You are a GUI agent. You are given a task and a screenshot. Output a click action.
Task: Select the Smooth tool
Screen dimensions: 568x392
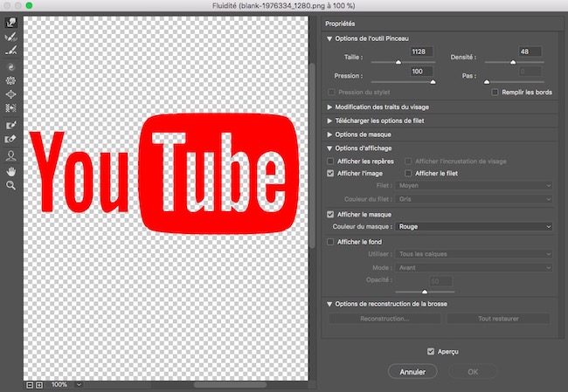click(x=10, y=51)
